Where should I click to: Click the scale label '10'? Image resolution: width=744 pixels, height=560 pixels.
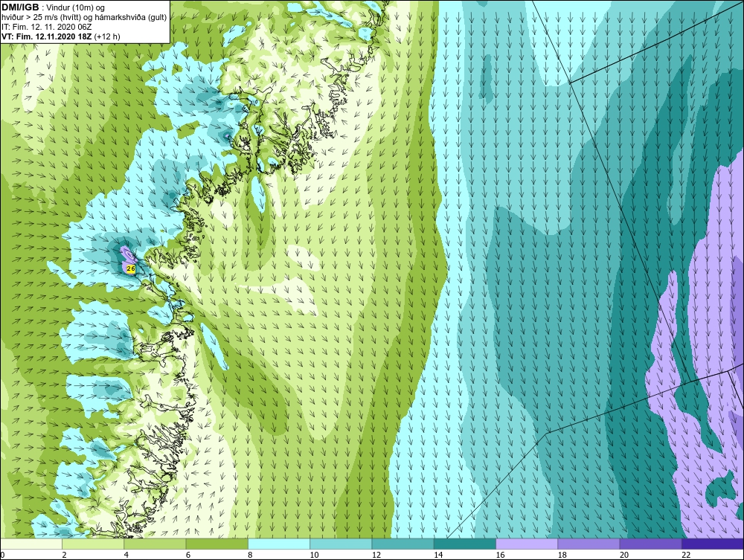point(314,556)
